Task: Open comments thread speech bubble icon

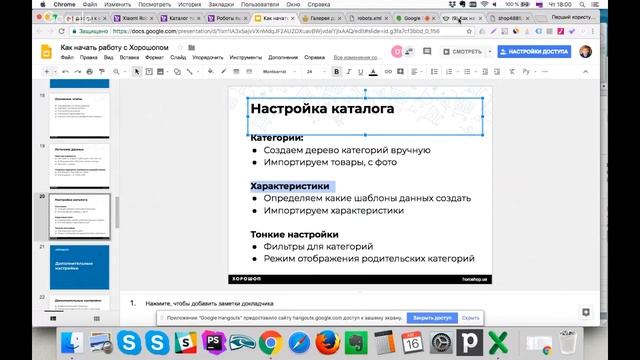Action: click(x=427, y=51)
